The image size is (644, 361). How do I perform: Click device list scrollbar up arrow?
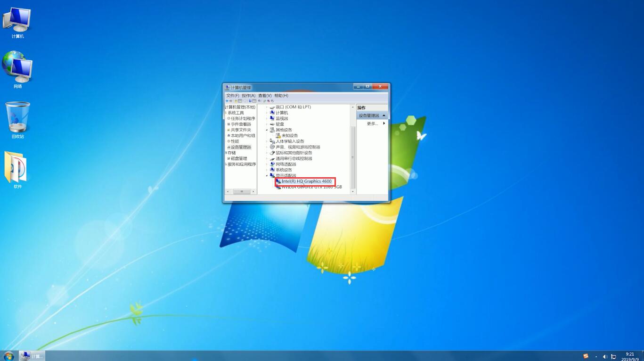[352, 107]
